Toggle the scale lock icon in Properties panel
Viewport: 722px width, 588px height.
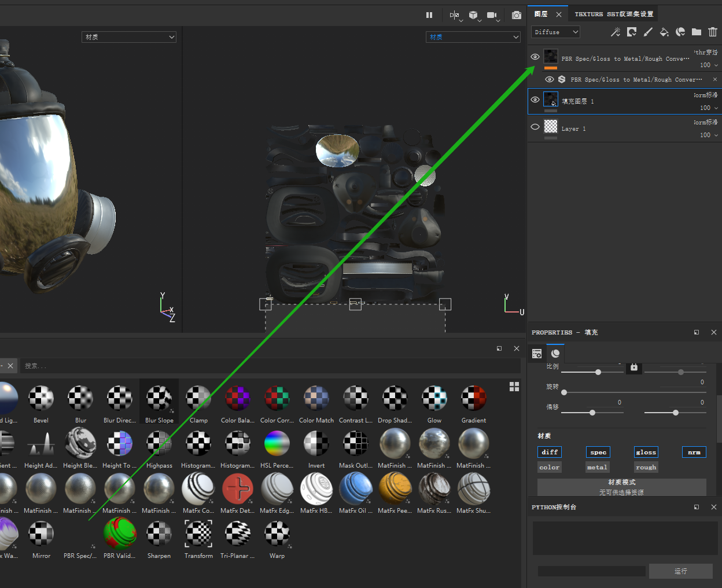633,367
